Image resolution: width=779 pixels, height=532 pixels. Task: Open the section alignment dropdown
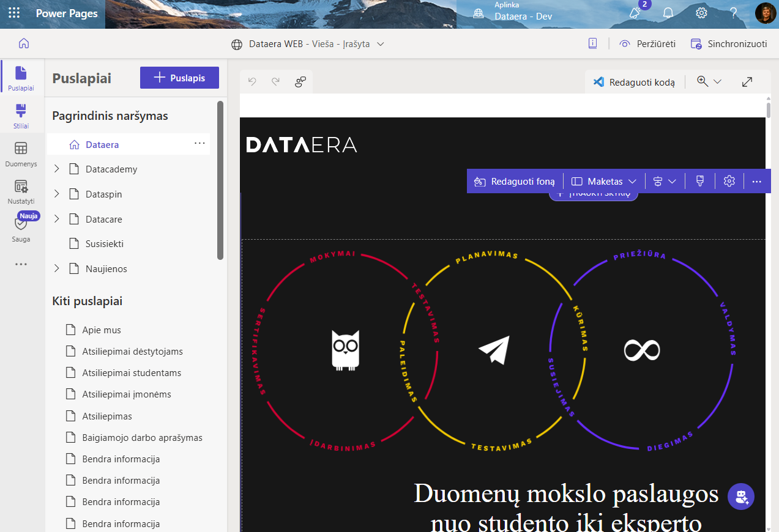(664, 181)
